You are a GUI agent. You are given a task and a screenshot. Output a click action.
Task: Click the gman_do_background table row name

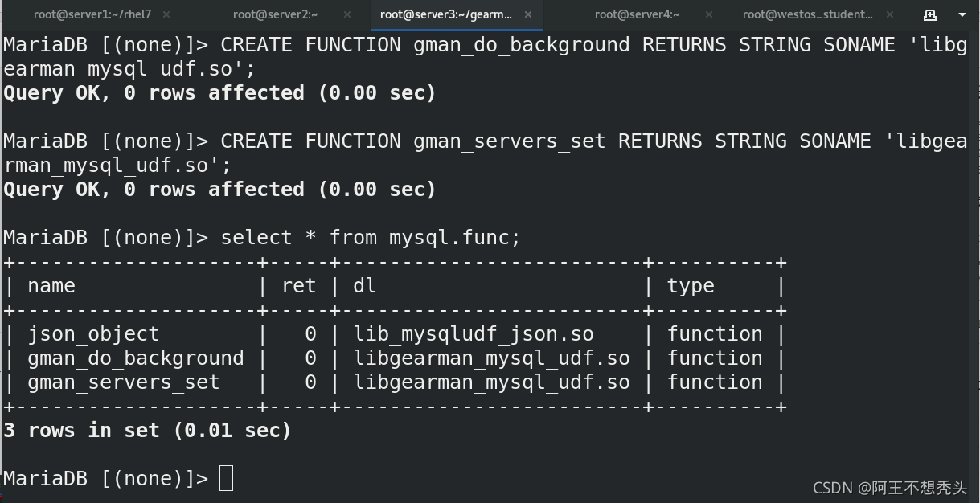tap(135, 358)
